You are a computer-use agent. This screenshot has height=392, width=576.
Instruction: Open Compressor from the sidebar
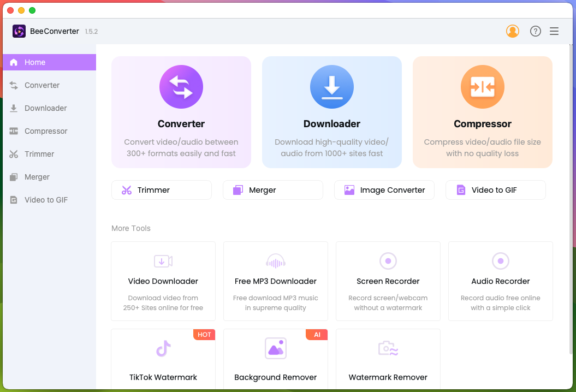[x=49, y=131]
